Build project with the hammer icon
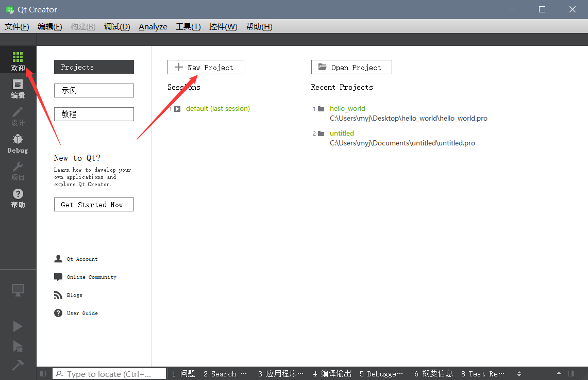588x380 pixels. point(18,365)
